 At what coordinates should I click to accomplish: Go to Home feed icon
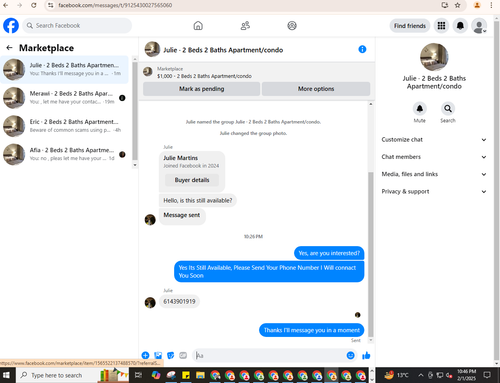click(x=198, y=26)
